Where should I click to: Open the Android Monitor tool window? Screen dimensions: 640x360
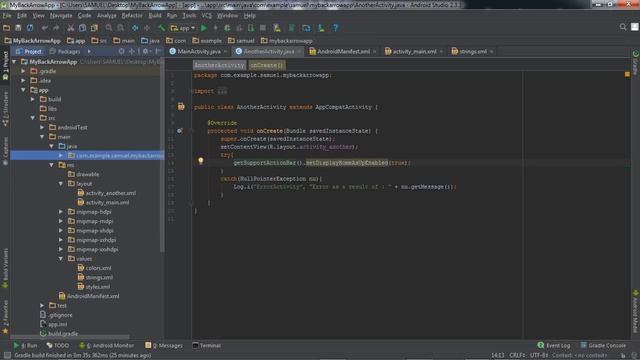(106, 345)
